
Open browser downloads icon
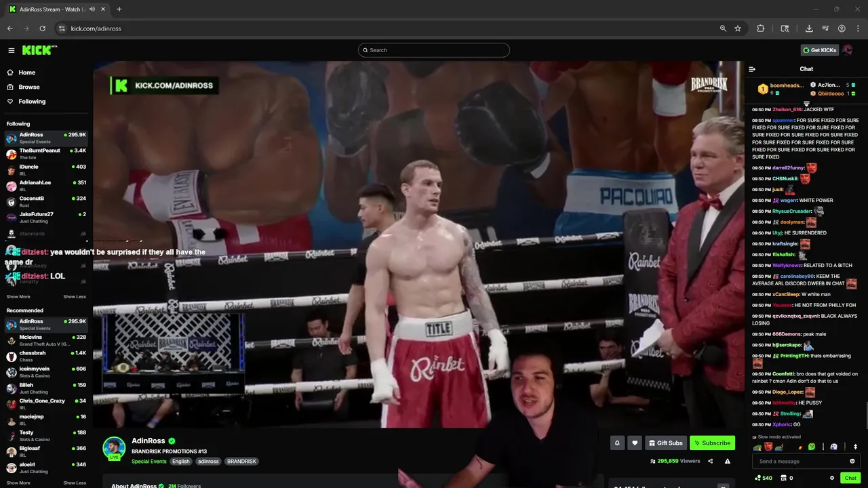click(809, 28)
